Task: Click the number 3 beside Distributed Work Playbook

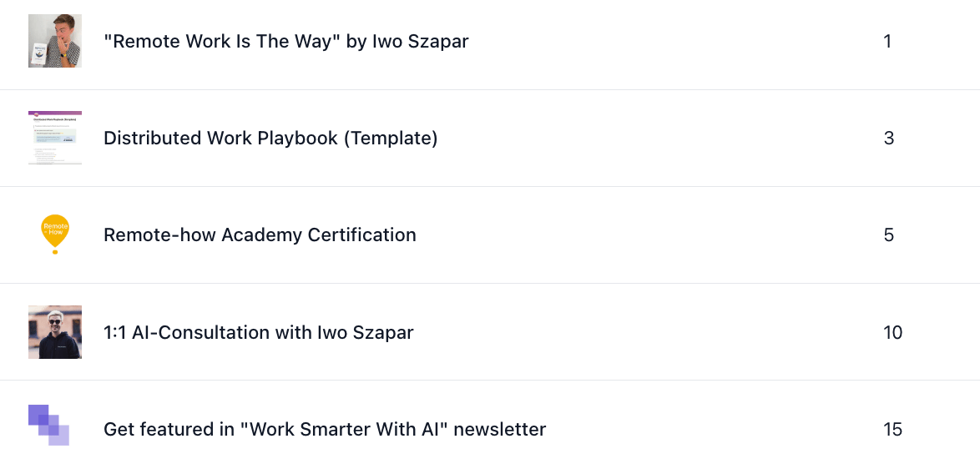Action: click(889, 138)
